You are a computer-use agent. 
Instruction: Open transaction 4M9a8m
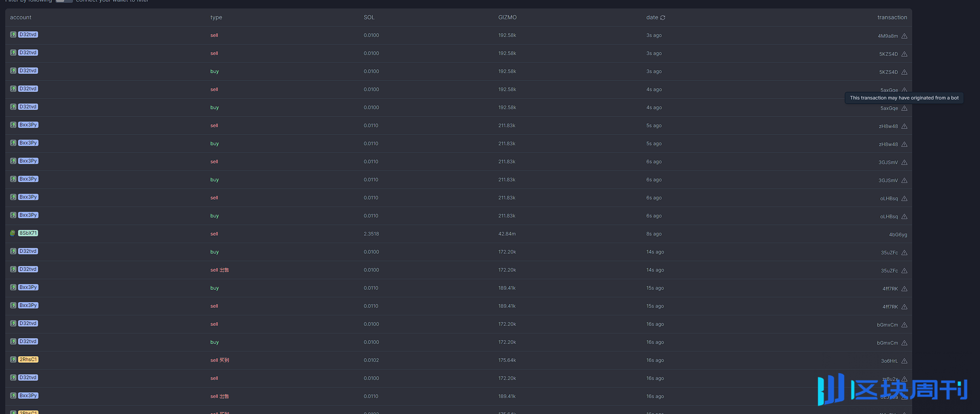(888, 36)
